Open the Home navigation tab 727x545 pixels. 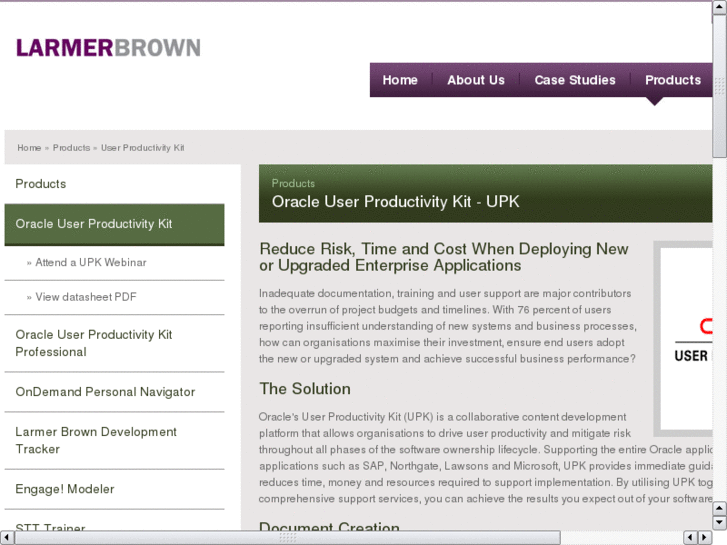pos(400,80)
